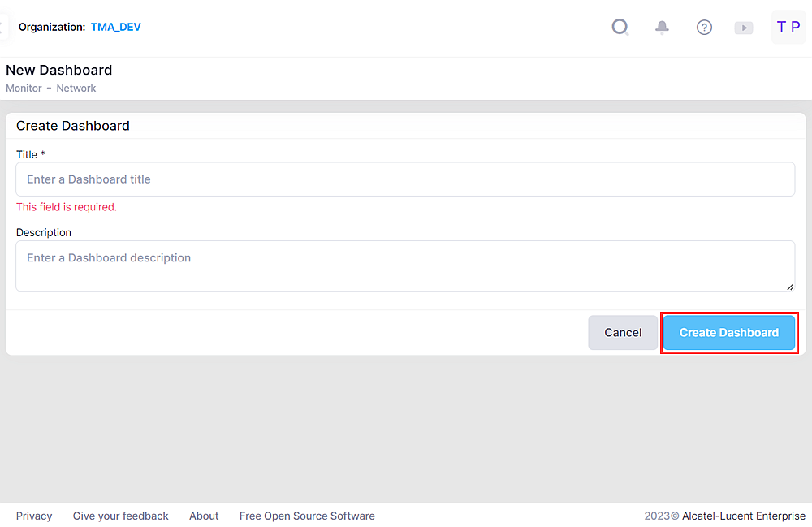This screenshot has height=527, width=812.
Task: Click the Monitor breadcrumb
Action: (24, 88)
